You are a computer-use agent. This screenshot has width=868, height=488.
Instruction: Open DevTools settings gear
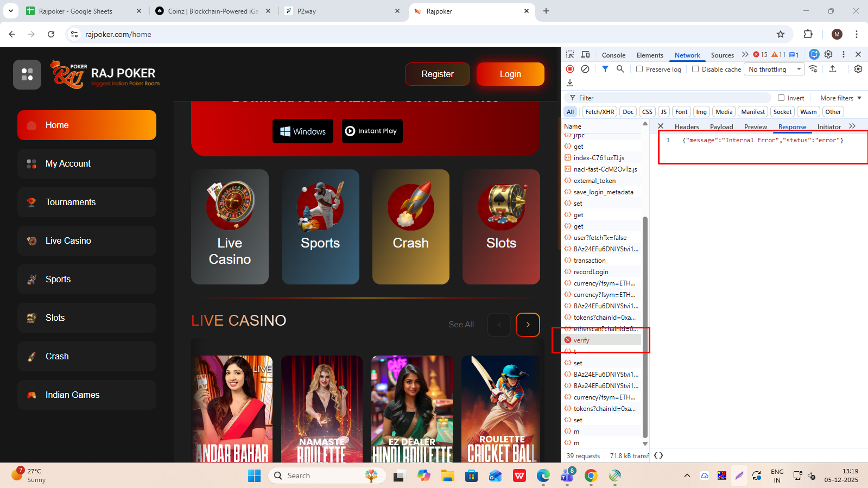pos(828,54)
